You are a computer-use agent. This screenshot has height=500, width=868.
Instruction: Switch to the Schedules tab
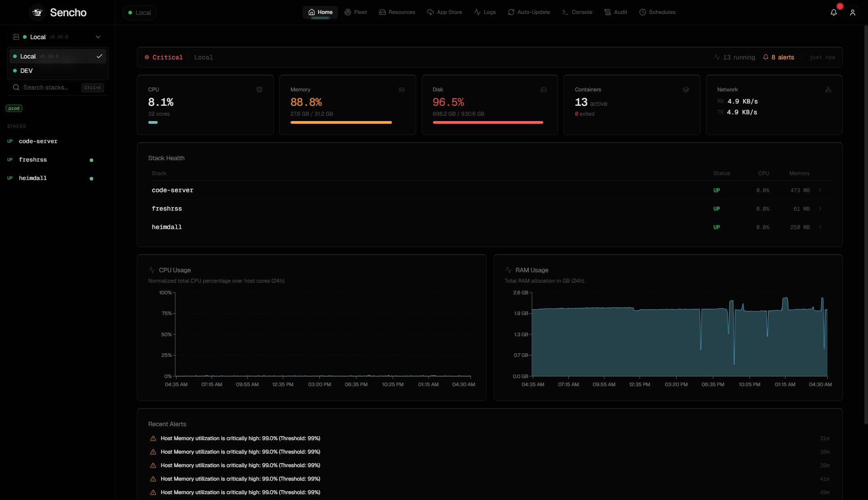(657, 12)
